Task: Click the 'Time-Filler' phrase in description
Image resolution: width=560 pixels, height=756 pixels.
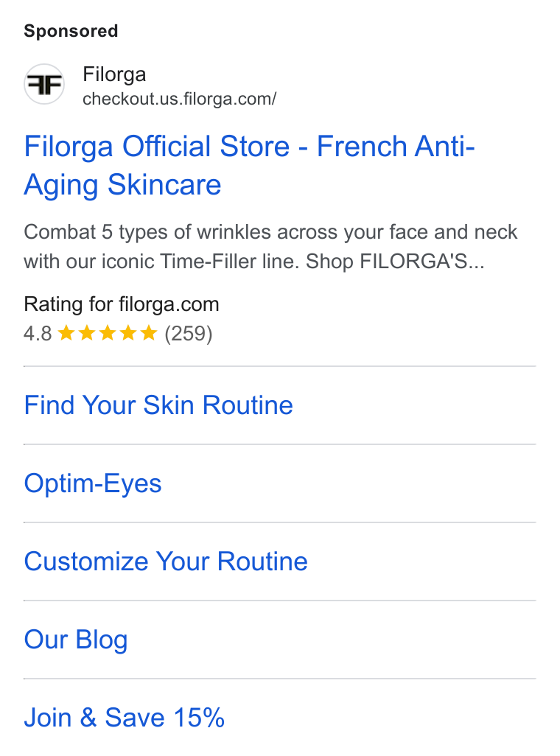Action: tap(208, 262)
